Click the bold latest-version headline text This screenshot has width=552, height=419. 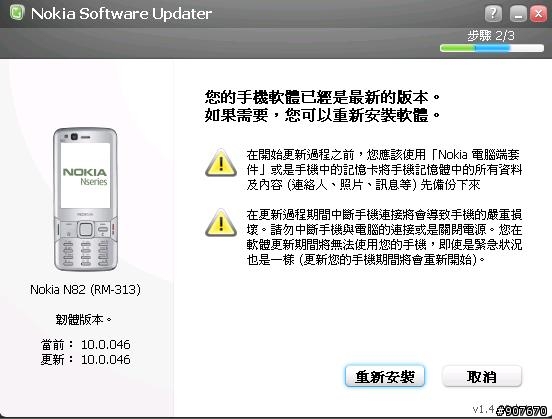[322, 106]
